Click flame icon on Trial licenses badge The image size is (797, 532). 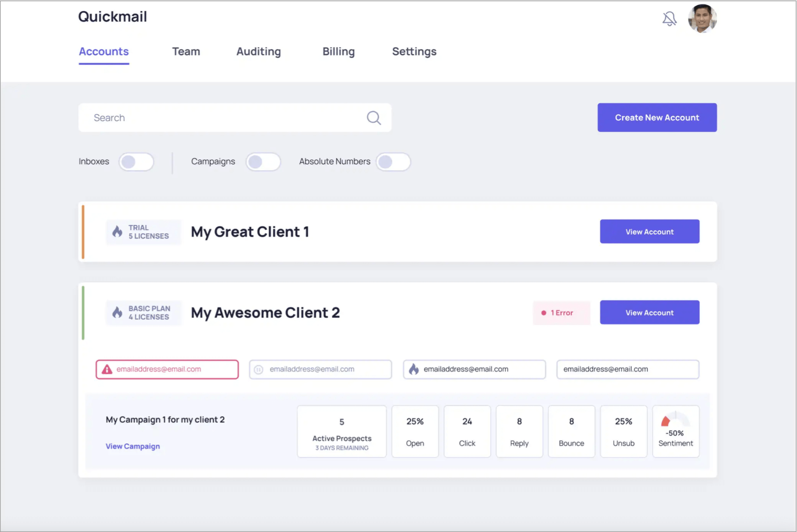point(117,232)
